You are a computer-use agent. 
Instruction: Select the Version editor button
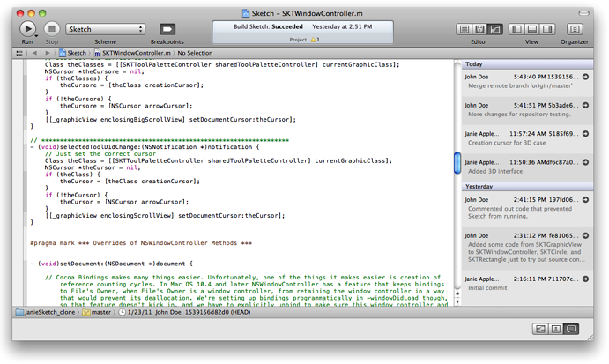(495, 29)
